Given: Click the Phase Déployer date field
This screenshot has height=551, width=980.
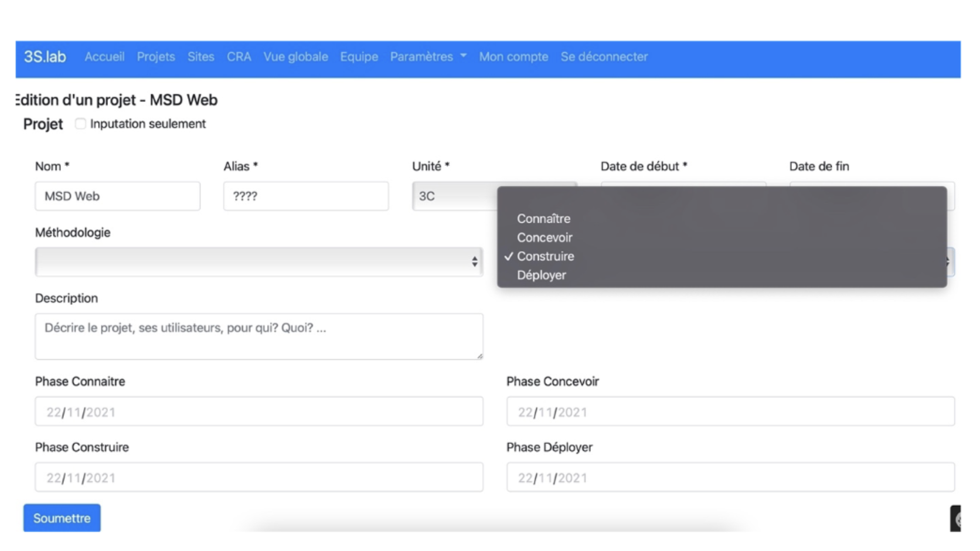Looking at the screenshot, I should (x=730, y=477).
